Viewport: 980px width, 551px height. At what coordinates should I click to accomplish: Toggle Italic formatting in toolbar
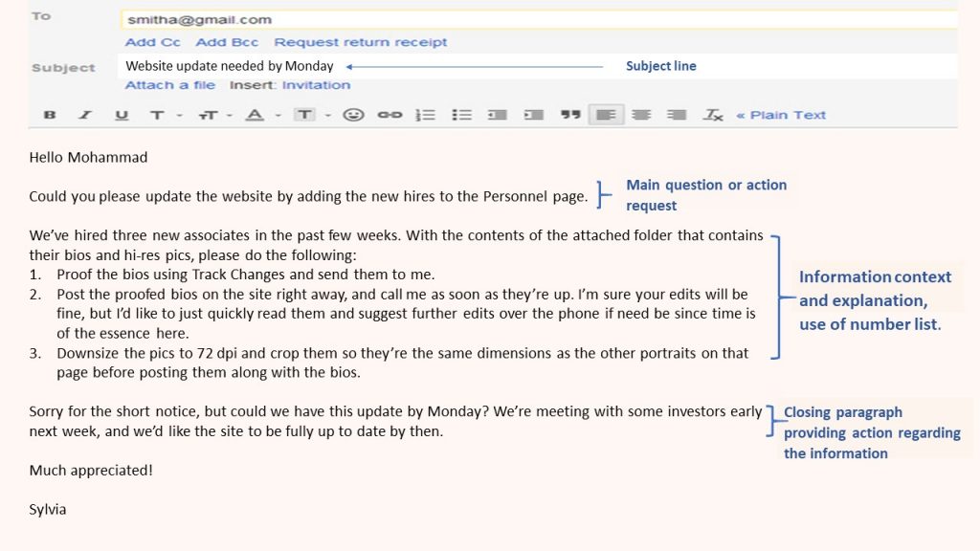click(85, 115)
